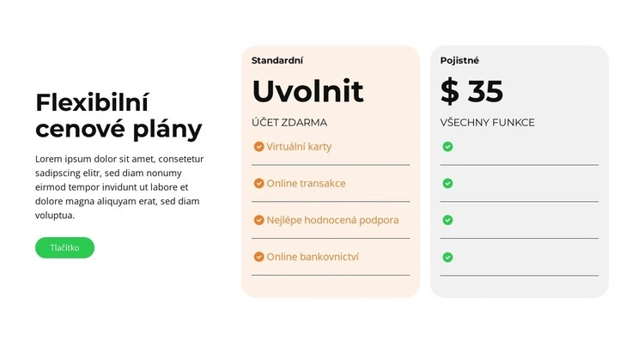Click the third green checkmark in Pojistné card
This screenshot has height=347, width=644.
447,220
